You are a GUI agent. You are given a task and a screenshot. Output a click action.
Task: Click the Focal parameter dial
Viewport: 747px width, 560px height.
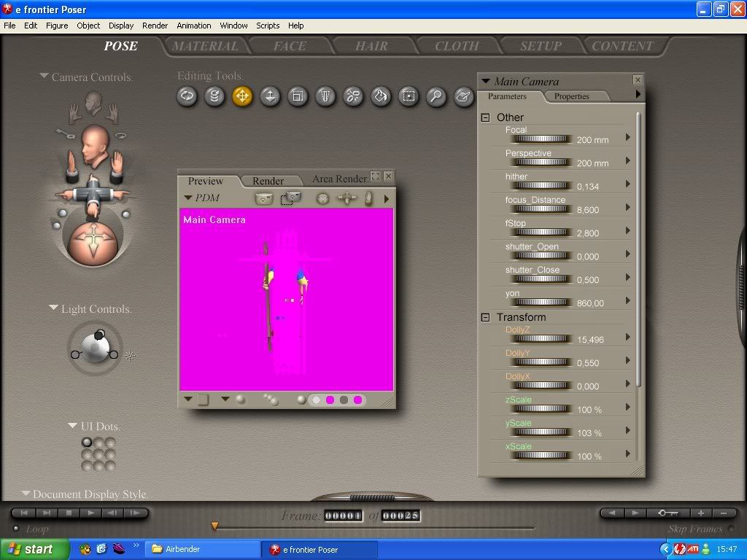[x=541, y=139]
